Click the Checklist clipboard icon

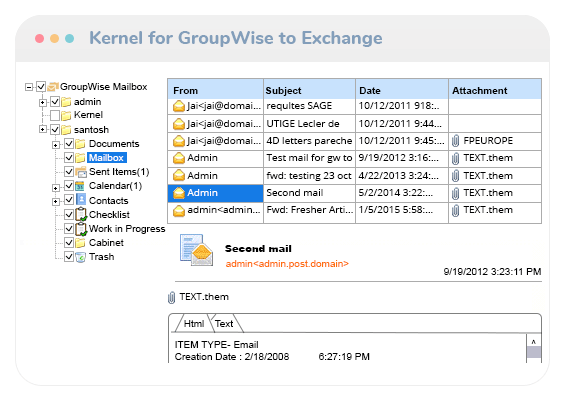81,214
